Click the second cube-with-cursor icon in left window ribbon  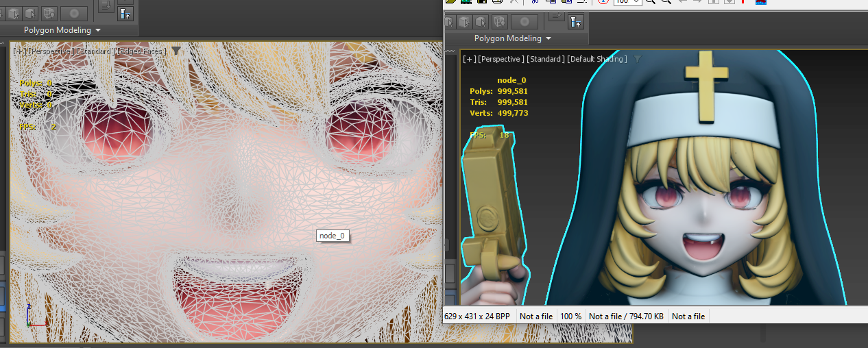point(30,13)
